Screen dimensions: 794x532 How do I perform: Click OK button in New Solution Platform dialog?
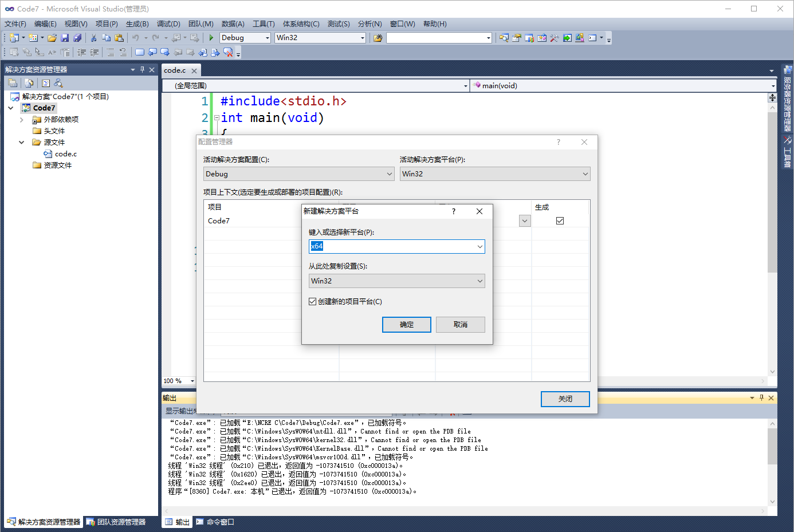coord(407,325)
